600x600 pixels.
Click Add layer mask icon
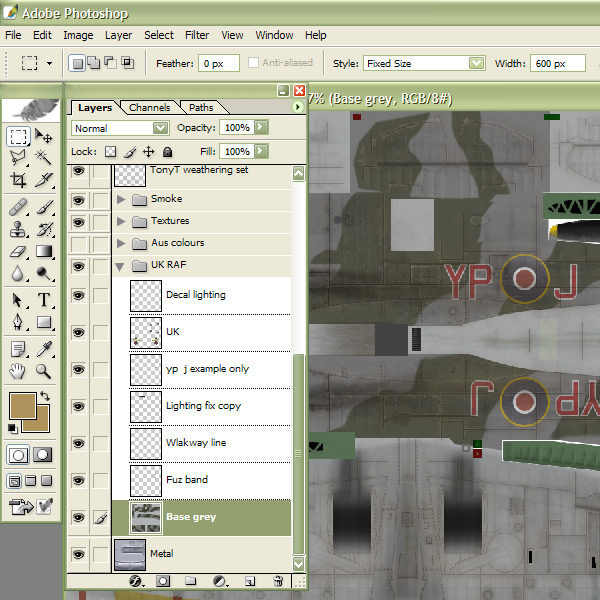coord(163,581)
